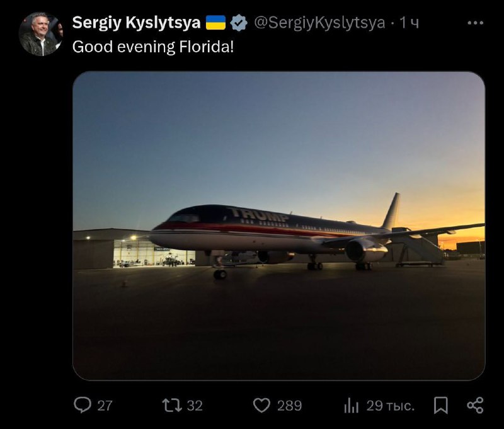504x429 pixels.
Task: Click the reply count 27
Action: (105, 406)
